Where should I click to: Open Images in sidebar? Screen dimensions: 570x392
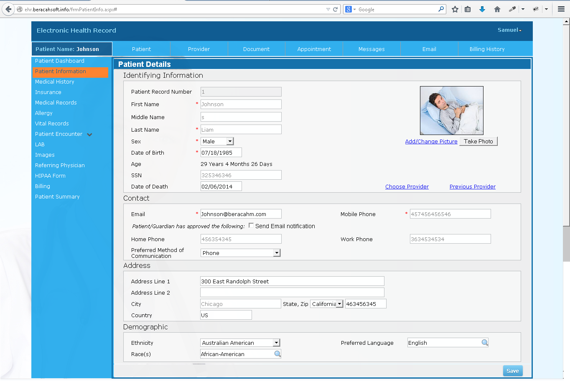[x=45, y=155]
